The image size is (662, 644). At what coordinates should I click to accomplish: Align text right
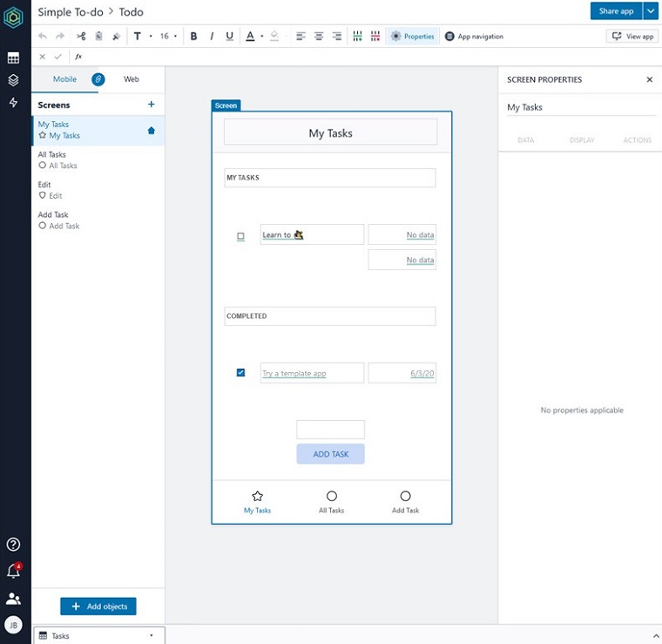coord(337,37)
